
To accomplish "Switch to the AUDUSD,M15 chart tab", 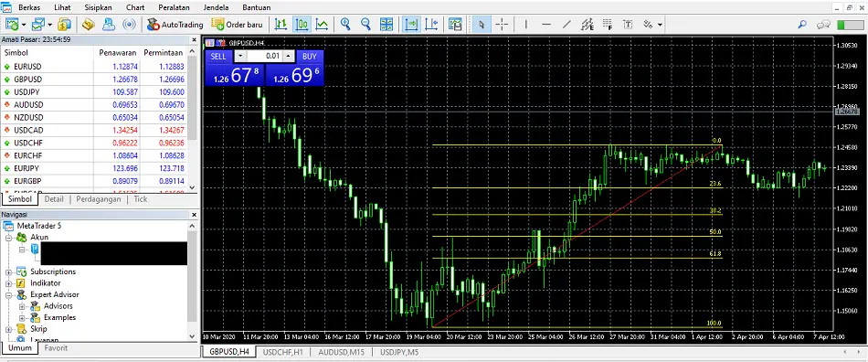I will (341, 351).
